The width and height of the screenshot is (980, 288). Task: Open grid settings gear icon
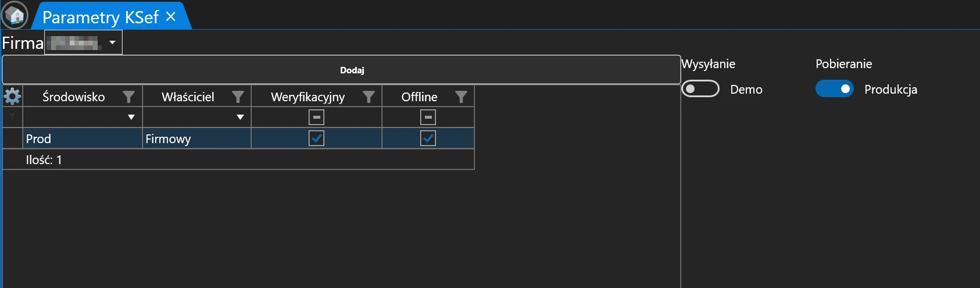[12, 96]
